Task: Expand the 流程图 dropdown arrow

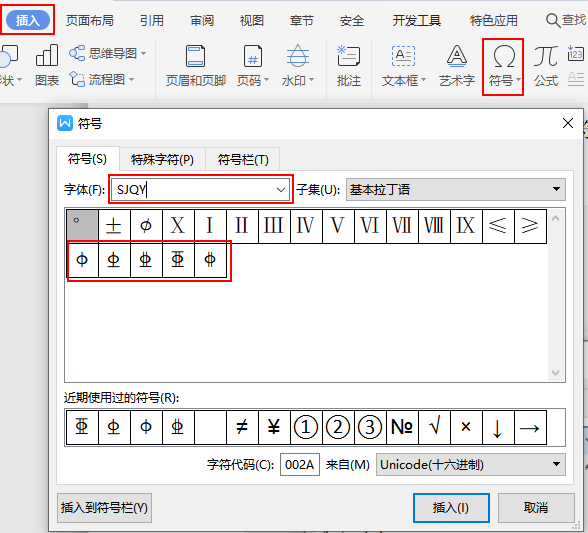Action: [x=132, y=80]
